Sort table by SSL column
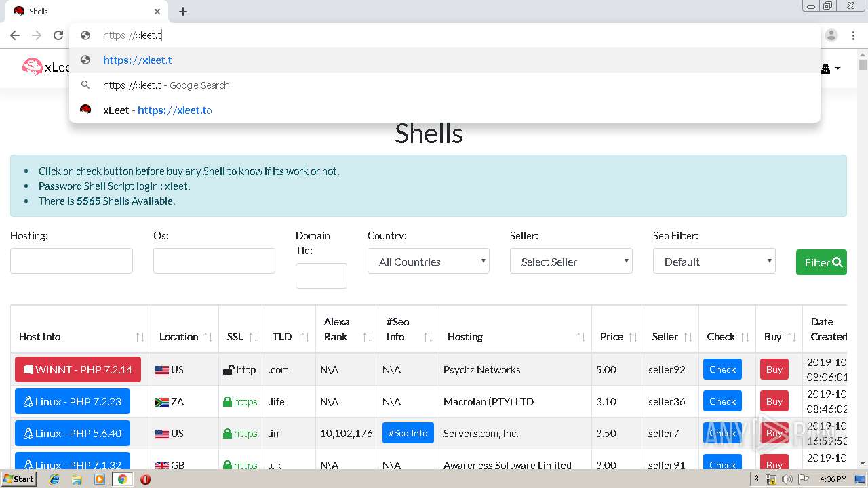 (x=241, y=329)
